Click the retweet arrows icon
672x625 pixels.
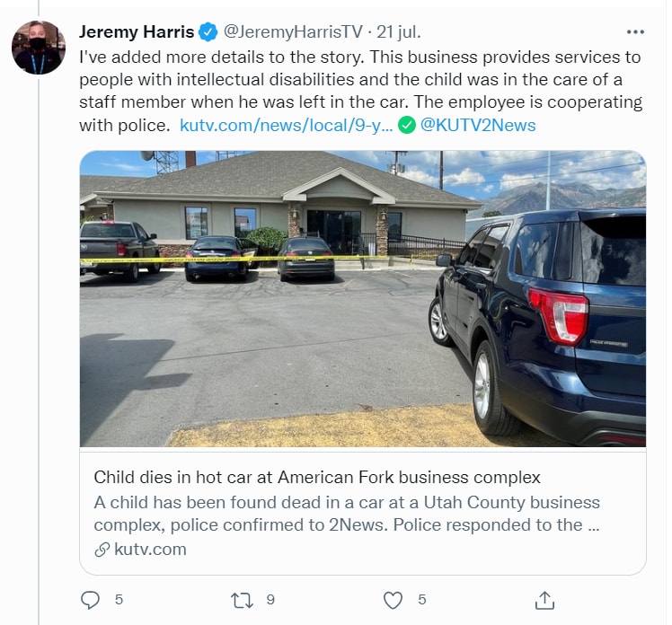click(243, 599)
